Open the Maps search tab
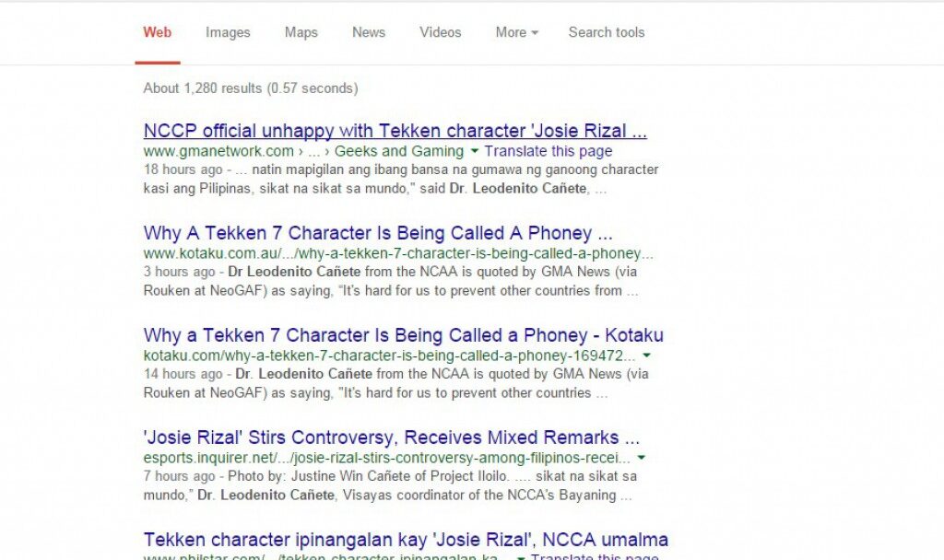Viewport: 944px width, 560px height. 301,32
